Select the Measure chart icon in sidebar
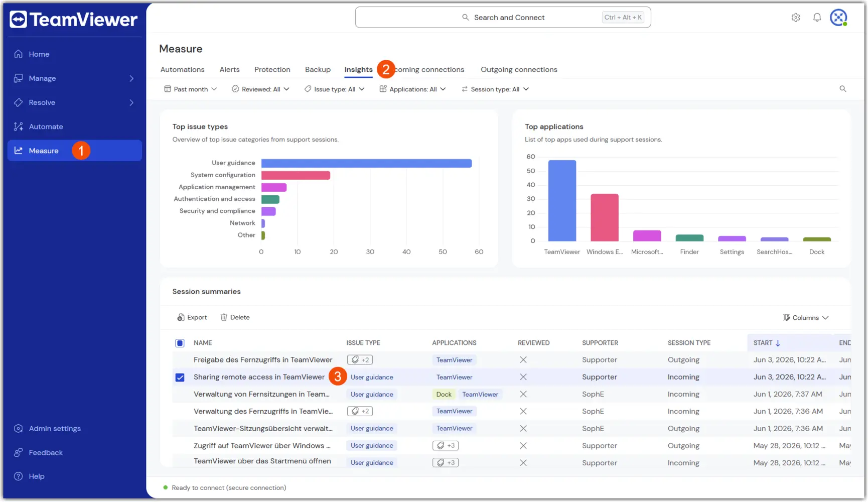This screenshot has width=868, height=502. click(19, 151)
